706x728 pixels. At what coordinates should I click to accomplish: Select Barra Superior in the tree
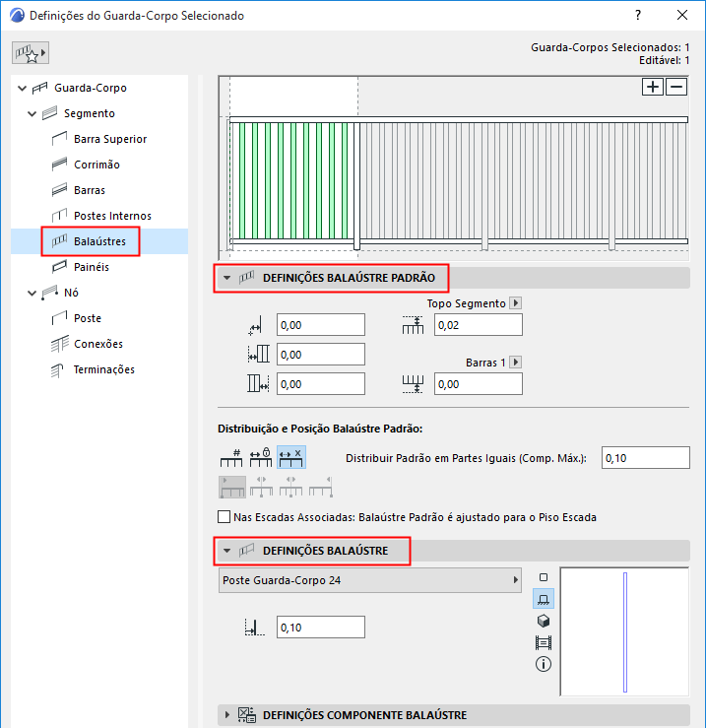tap(110, 139)
